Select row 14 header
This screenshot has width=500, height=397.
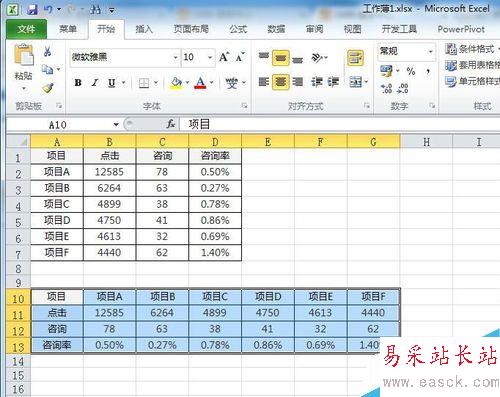pos(18,361)
